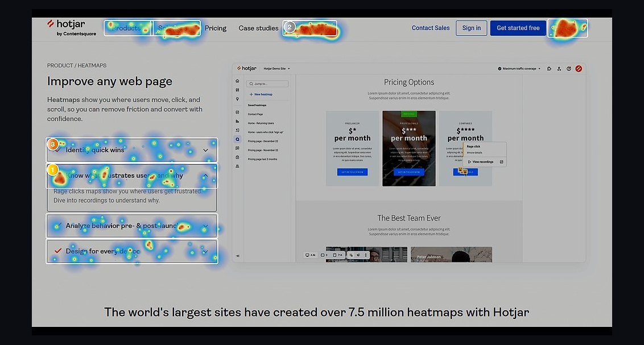This screenshot has width=644, height=345.
Task: Open the Pricing page from the navigation
Action: coord(216,28)
